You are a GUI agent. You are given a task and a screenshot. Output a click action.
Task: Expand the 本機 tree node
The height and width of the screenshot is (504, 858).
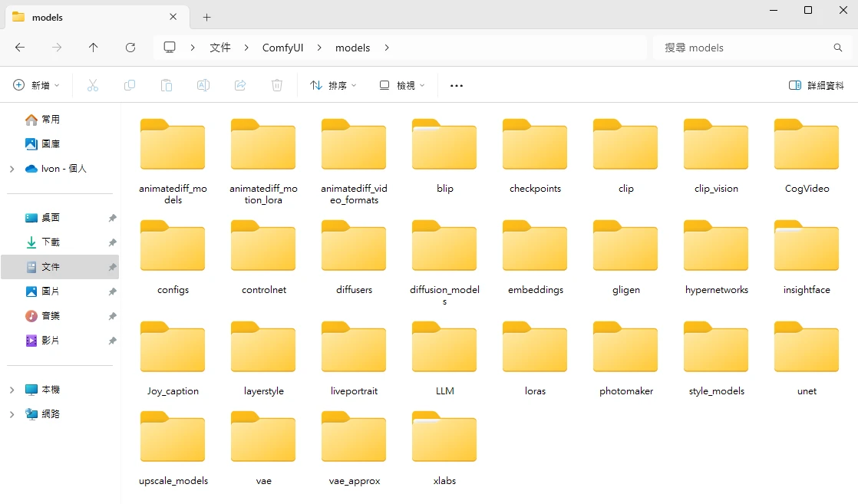coord(12,390)
